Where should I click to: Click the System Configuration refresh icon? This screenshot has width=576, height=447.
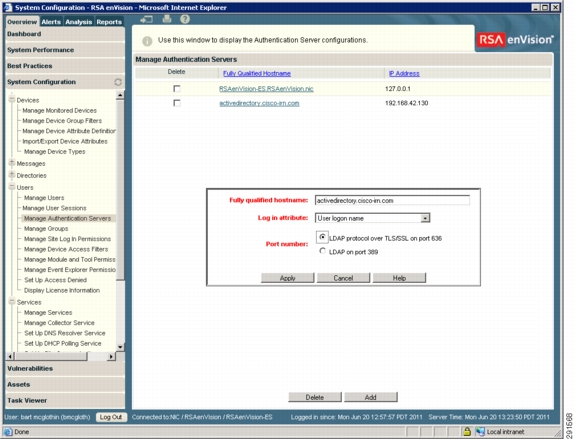(x=118, y=82)
